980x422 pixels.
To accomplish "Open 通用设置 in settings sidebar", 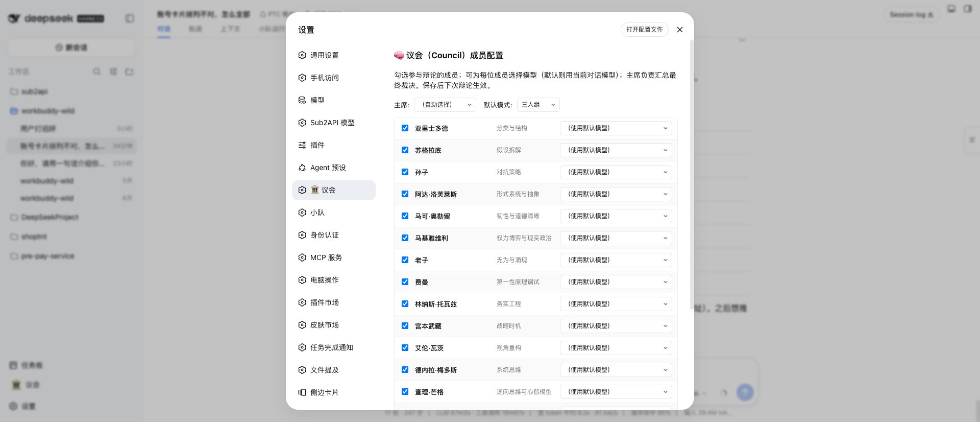I will [334, 55].
